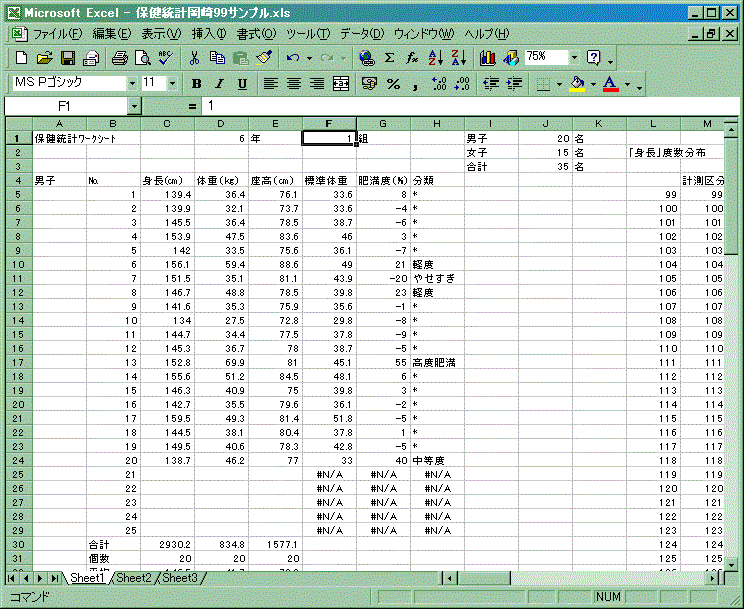Save the workbook with the floppy disk icon

click(67, 58)
